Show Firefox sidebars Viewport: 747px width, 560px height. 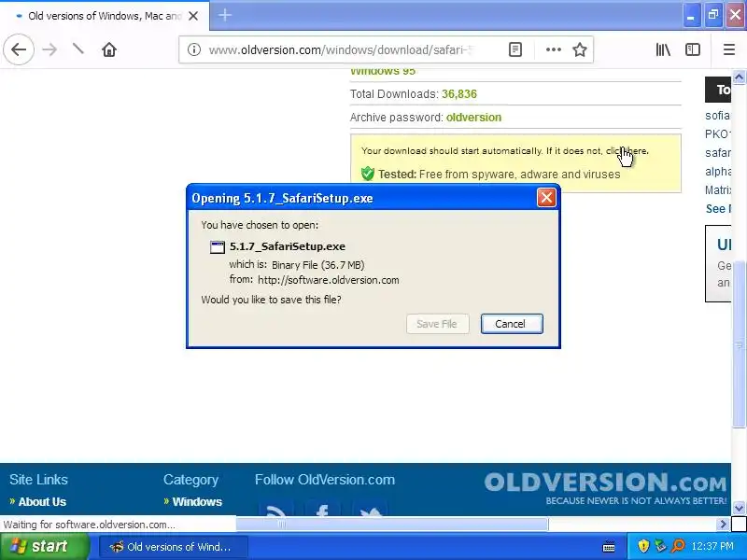[x=693, y=49]
